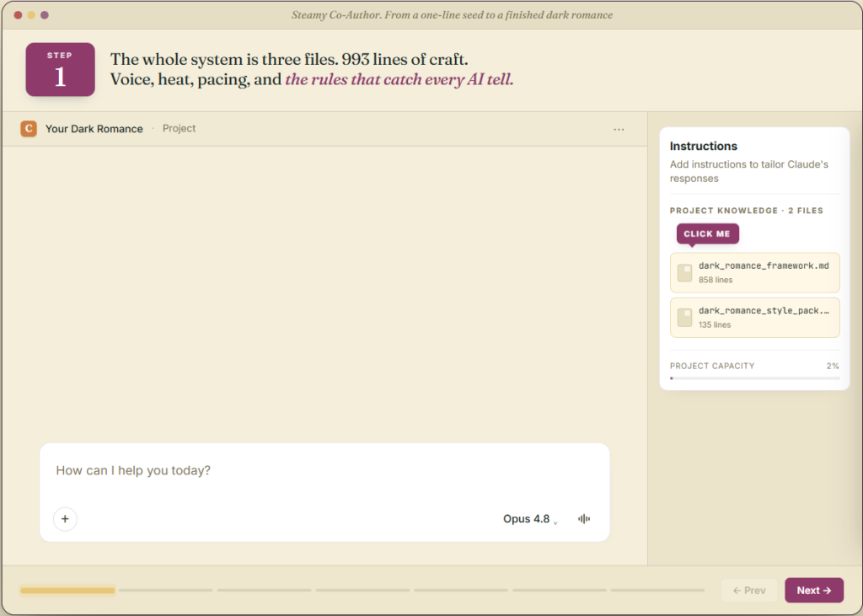863x616 pixels.
Task: Click the red window close dot
Action: (x=18, y=15)
